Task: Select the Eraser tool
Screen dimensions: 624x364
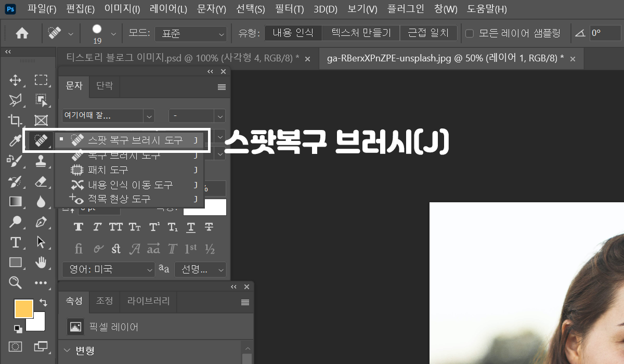Action: coord(41,181)
